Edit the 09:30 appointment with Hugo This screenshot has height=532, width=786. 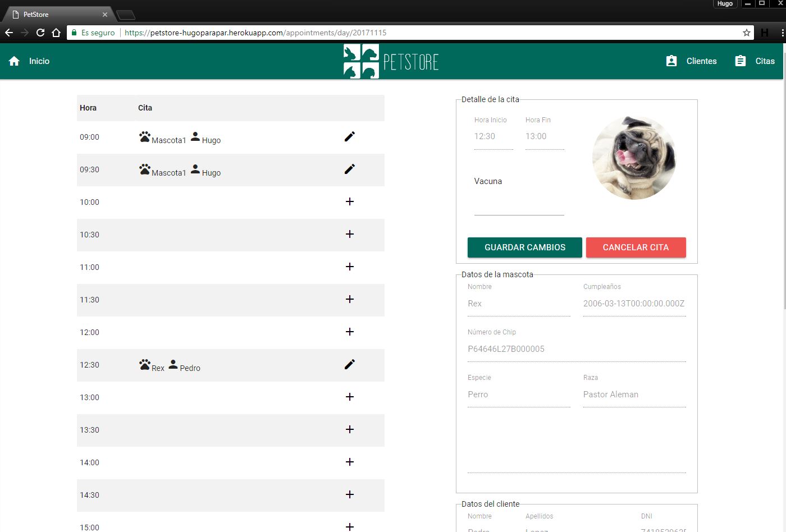coord(349,169)
